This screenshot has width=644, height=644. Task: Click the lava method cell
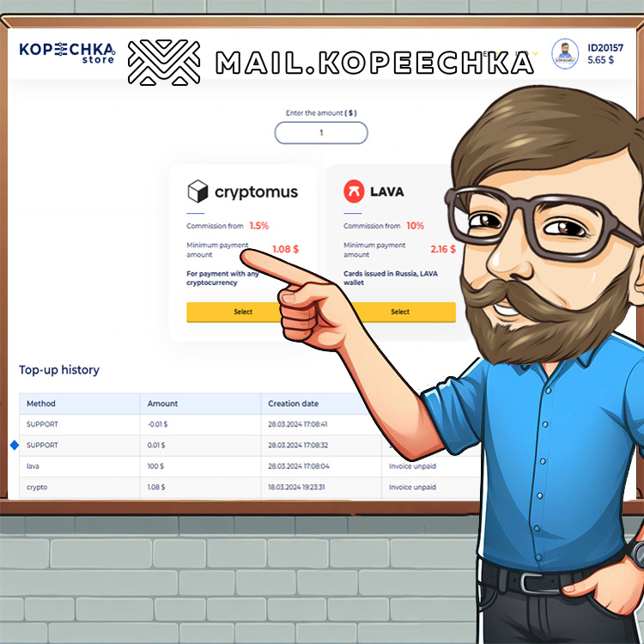(33, 466)
